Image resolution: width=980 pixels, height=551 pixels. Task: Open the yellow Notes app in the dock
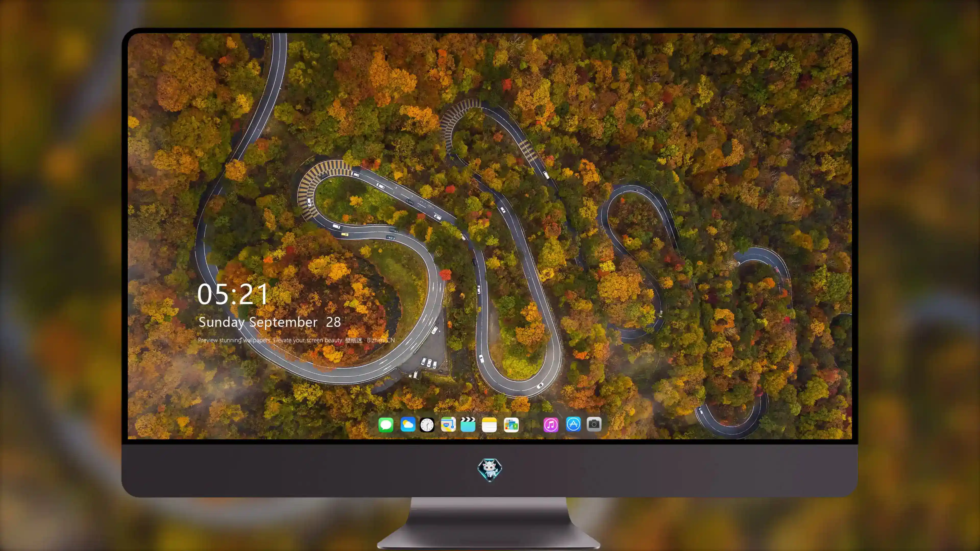click(x=489, y=424)
